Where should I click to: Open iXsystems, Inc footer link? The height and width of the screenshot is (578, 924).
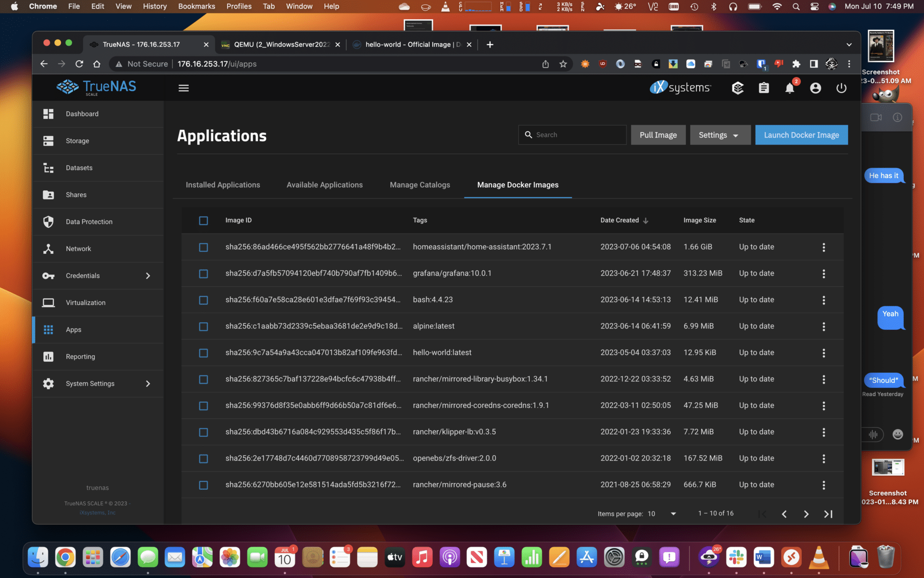coord(98,512)
